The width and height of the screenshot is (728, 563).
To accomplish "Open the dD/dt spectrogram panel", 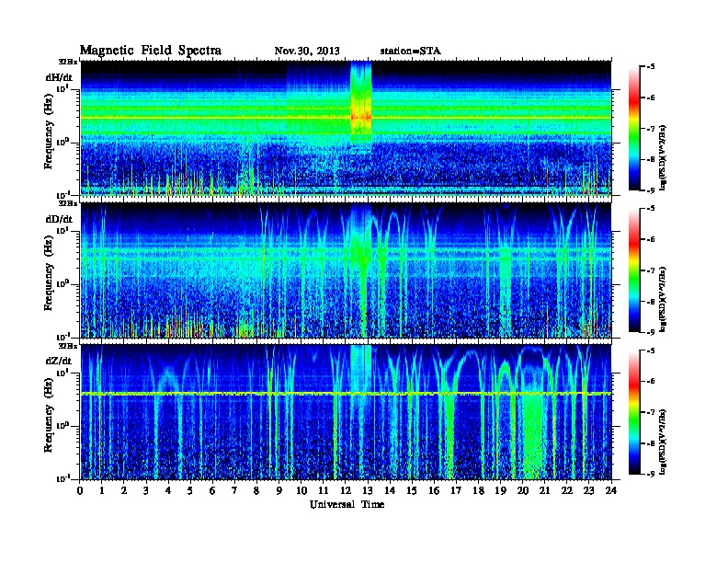I will point(346,270).
